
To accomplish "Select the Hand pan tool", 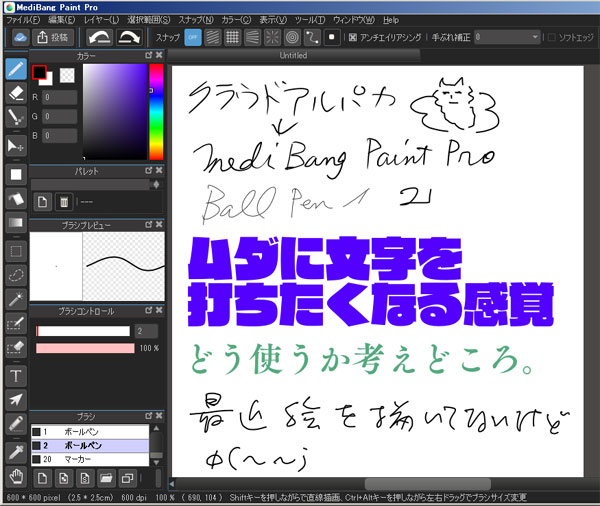I will pyautogui.click(x=16, y=476).
